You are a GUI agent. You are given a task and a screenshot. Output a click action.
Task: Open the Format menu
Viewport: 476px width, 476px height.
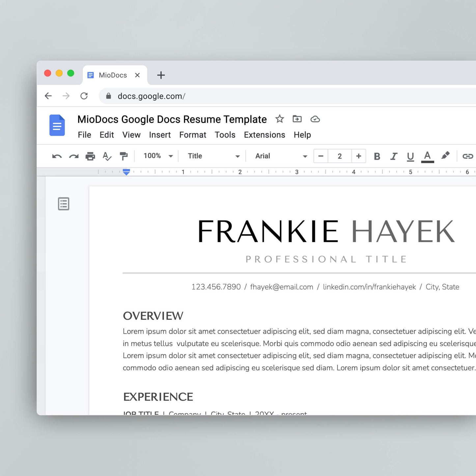coord(193,135)
